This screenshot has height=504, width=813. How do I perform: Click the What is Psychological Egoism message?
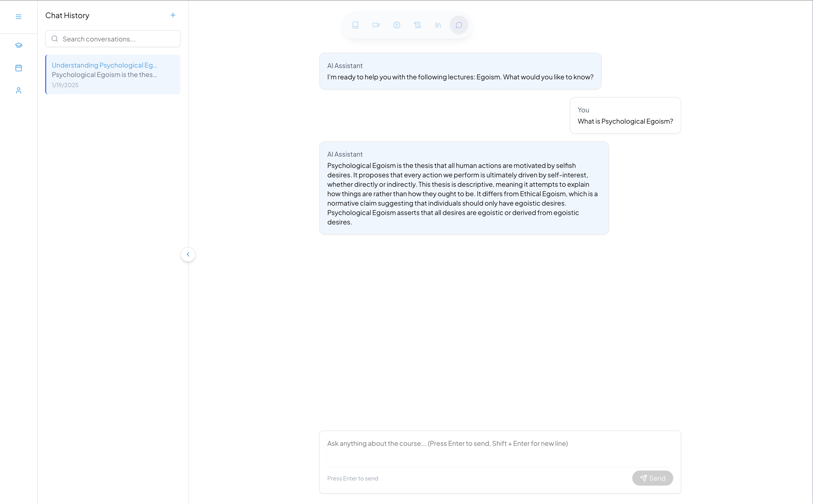click(x=625, y=121)
